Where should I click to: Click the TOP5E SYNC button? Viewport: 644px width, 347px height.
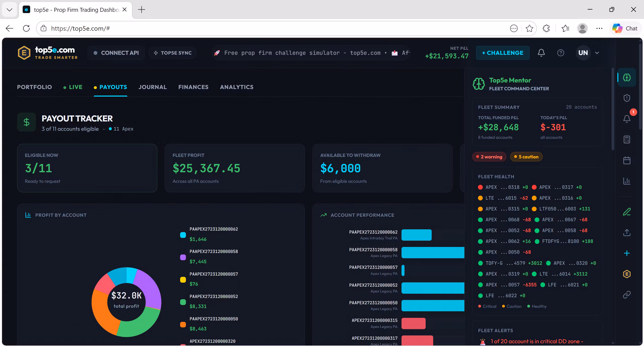(173, 53)
